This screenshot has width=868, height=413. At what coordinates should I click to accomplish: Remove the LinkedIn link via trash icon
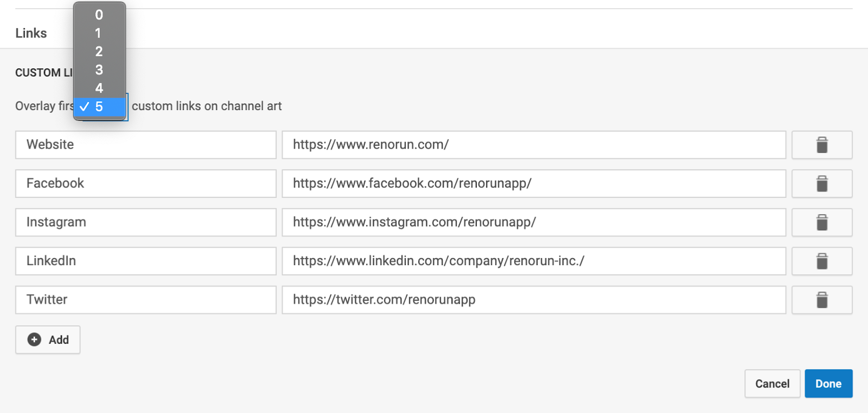click(x=821, y=261)
